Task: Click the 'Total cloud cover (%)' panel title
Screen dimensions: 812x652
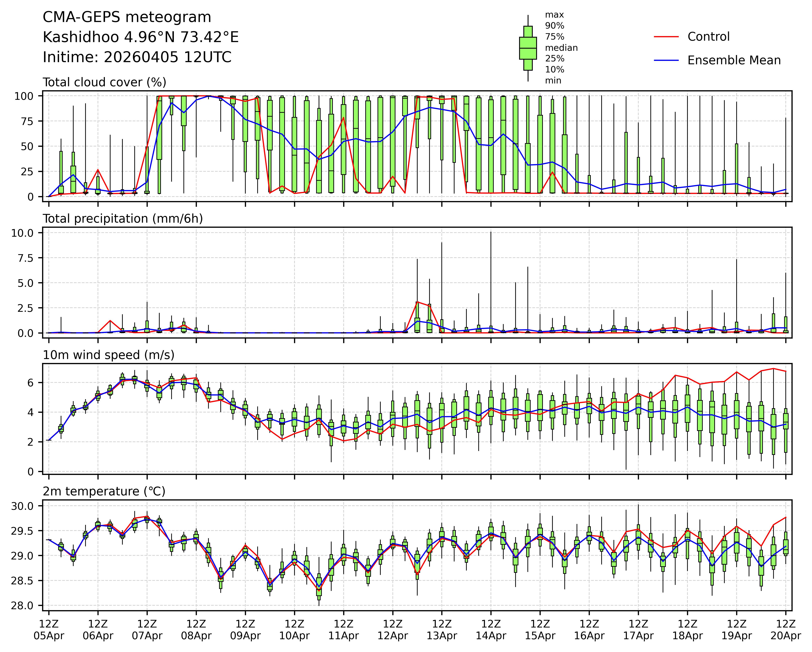Action: [x=104, y=82]
